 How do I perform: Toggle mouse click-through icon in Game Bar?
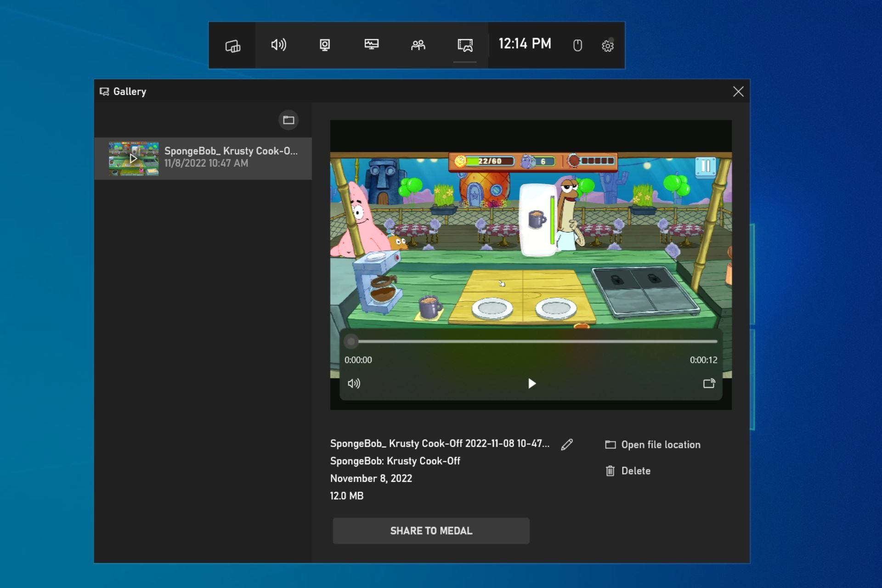pyautogui.click(x=577, y=45)
